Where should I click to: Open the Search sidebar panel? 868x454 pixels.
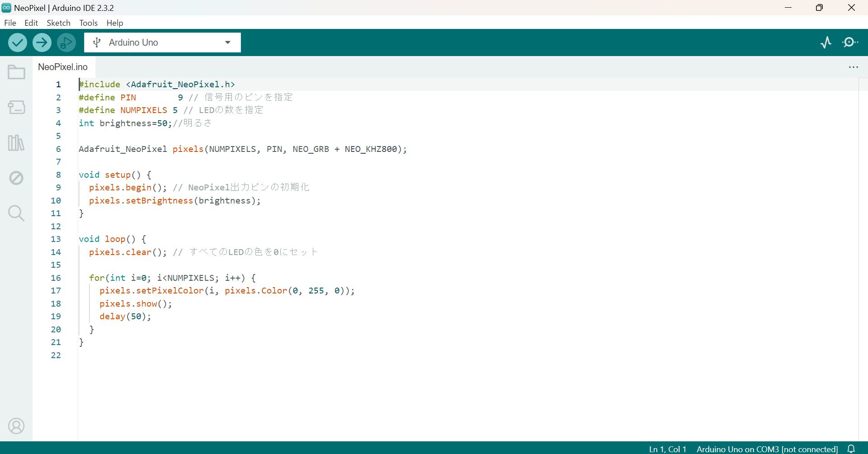tap(16, 213)
